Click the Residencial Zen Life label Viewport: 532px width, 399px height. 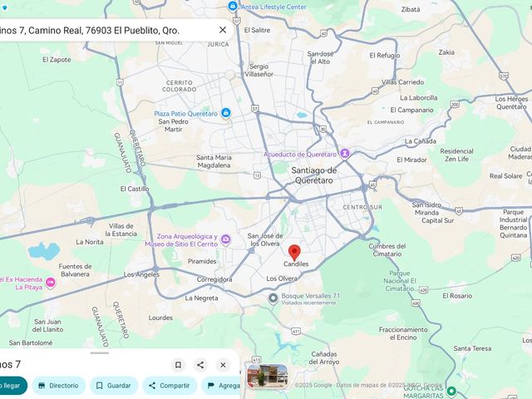456,155
